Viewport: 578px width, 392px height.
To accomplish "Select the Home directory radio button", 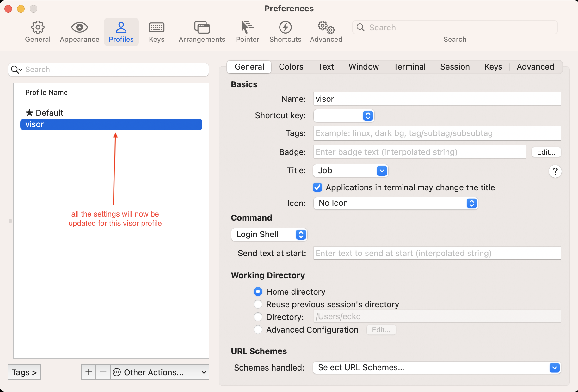I will coord(258,291).
